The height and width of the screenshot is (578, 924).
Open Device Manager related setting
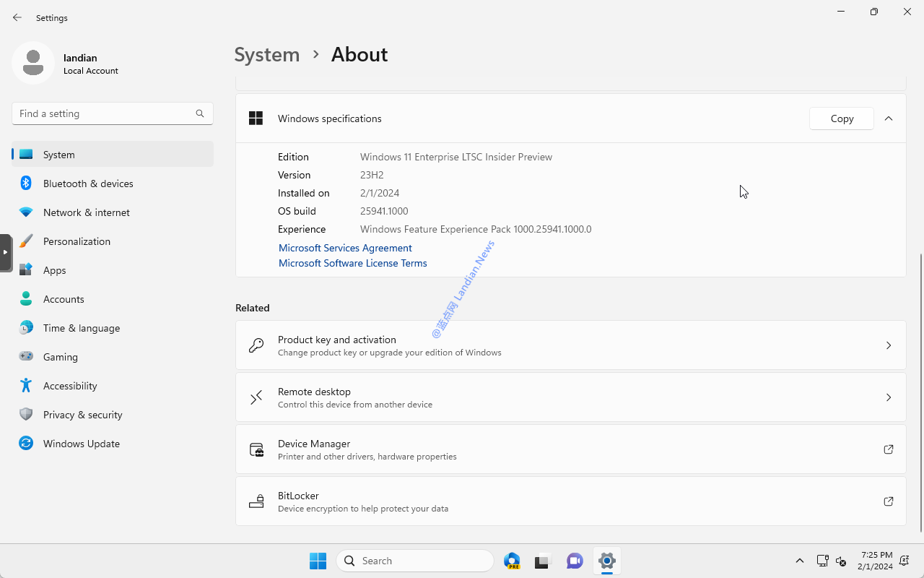click(570, 449)
